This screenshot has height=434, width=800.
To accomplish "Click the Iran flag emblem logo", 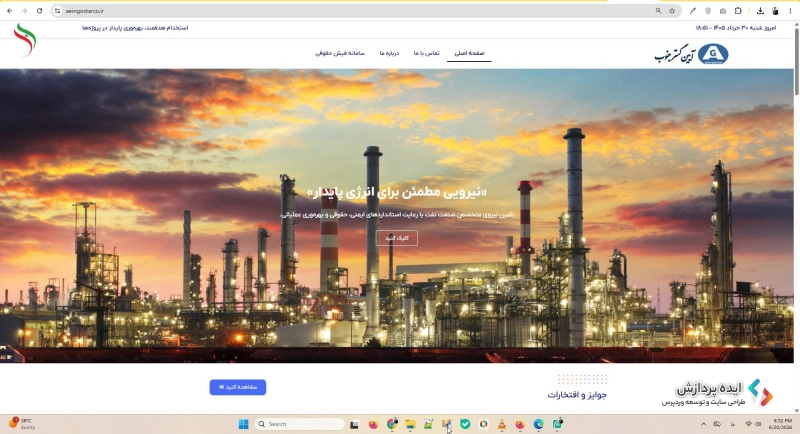I will 25,39.
